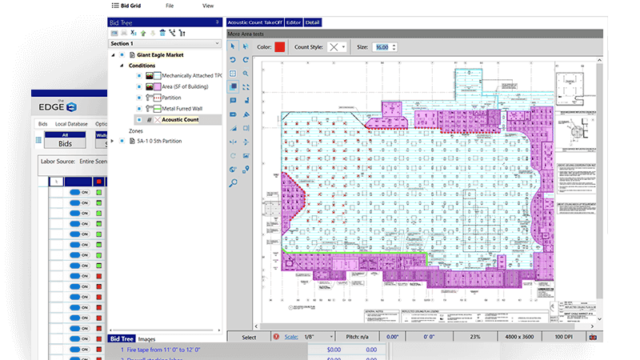Open the View menu
This screenshot has height=360, width=640.
tap(208, 6)
